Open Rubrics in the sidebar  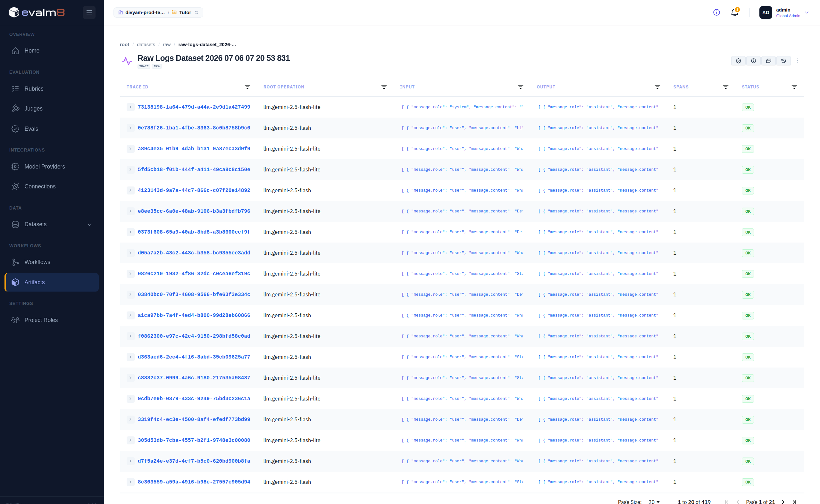[x=52, y=89]
